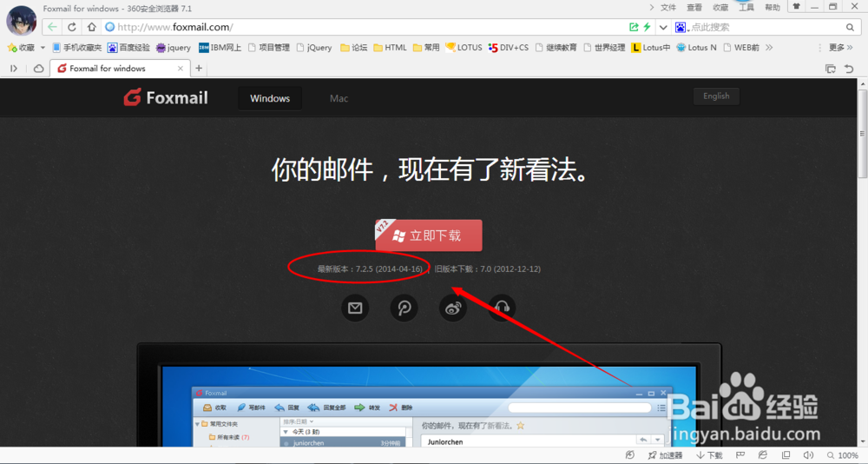The height and width of the screenshot is (464, 868).
Task: Expand the address bar history dropdown
Action: coord(662,27)
